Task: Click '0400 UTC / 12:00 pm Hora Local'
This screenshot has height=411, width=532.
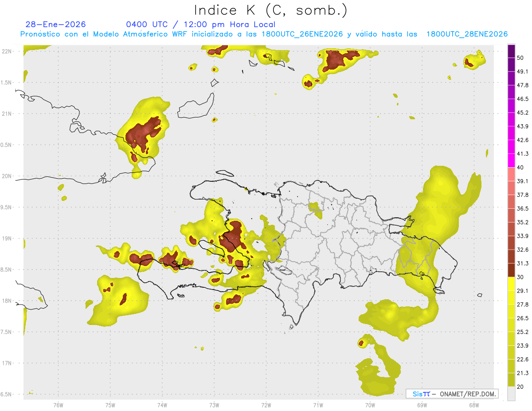Action: tap(201, 24)
